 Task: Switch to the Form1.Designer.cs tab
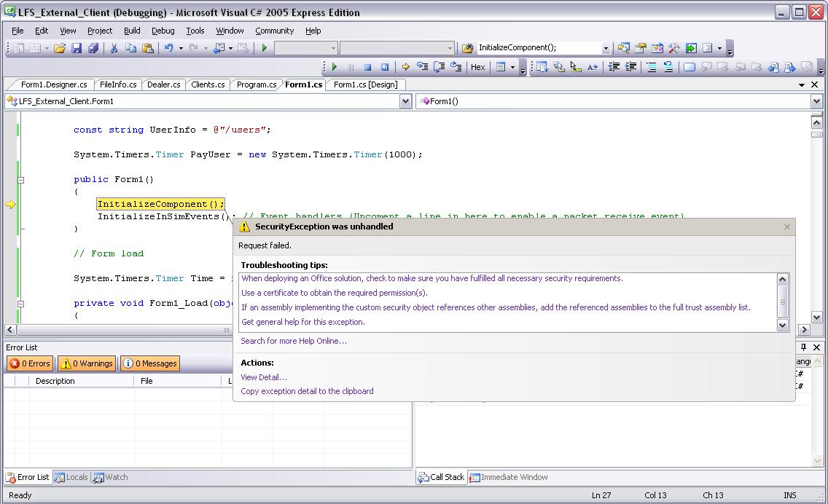[54, 84]
